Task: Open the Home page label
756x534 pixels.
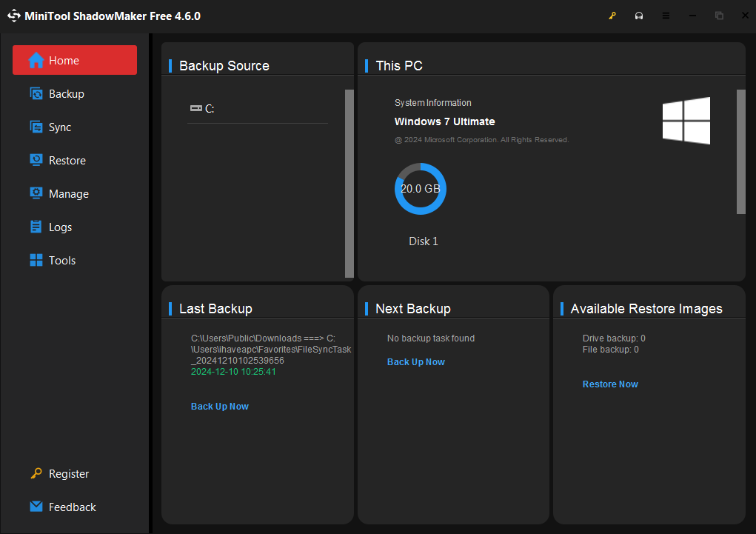Action: point(64,60)
